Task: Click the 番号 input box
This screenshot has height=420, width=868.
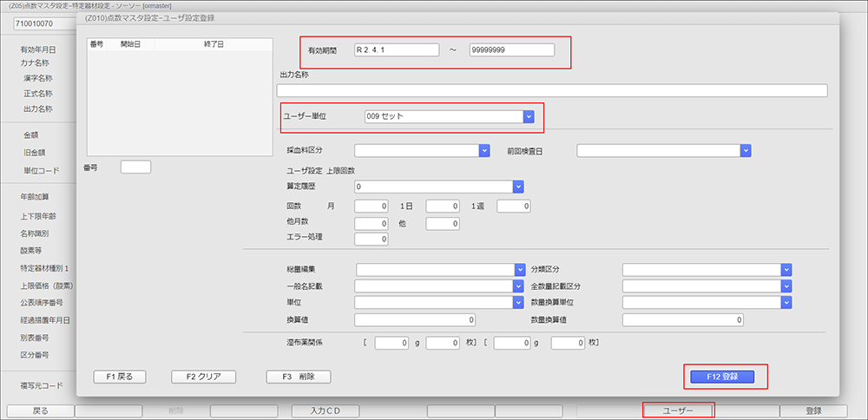Action: 135,167
